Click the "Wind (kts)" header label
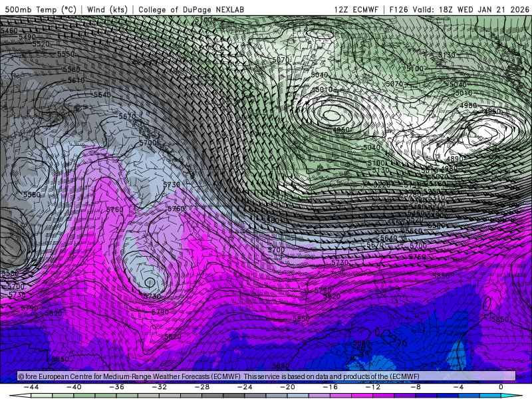The height and width of the screenshot is (399, 532). click(x=107, y=9)
